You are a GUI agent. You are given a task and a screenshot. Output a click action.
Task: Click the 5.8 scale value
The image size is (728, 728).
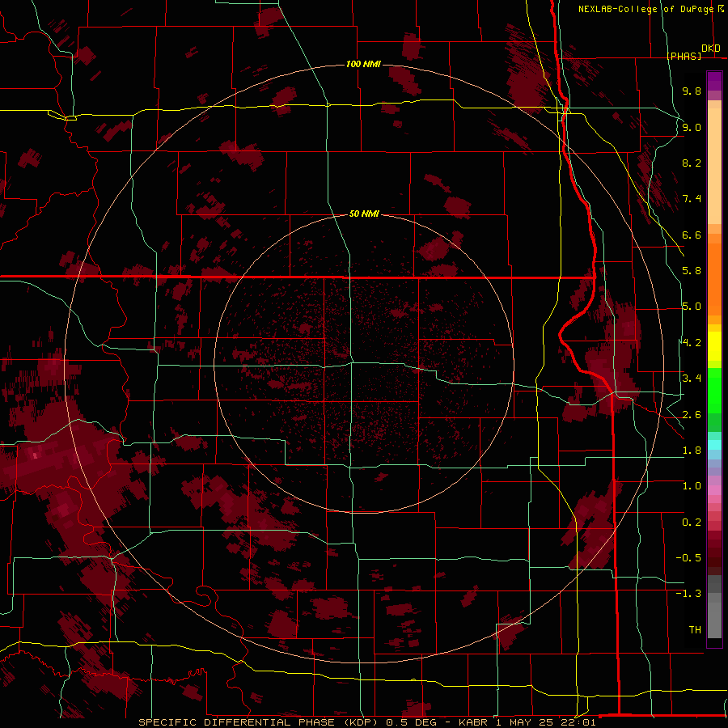click(x=692, y=271)
